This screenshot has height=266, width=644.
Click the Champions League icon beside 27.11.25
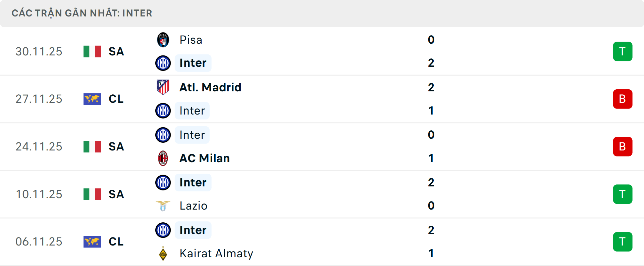[x=92, y=99]
